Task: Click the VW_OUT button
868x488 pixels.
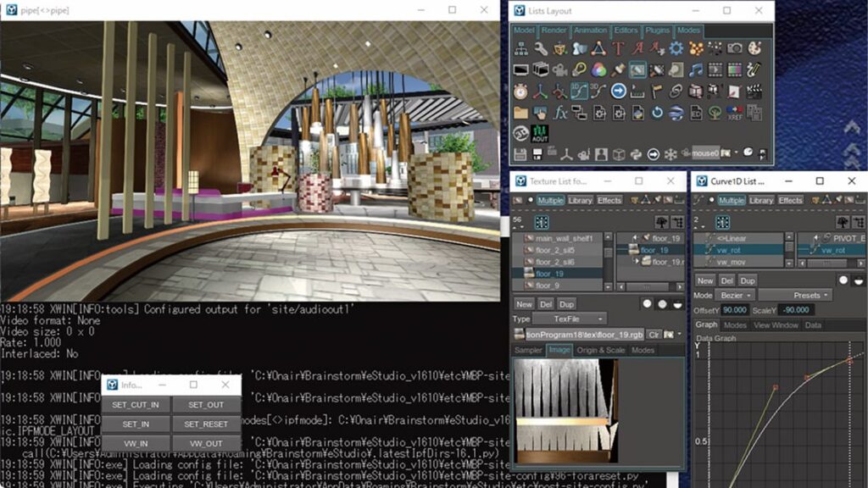Action: [x=206, y=443]
